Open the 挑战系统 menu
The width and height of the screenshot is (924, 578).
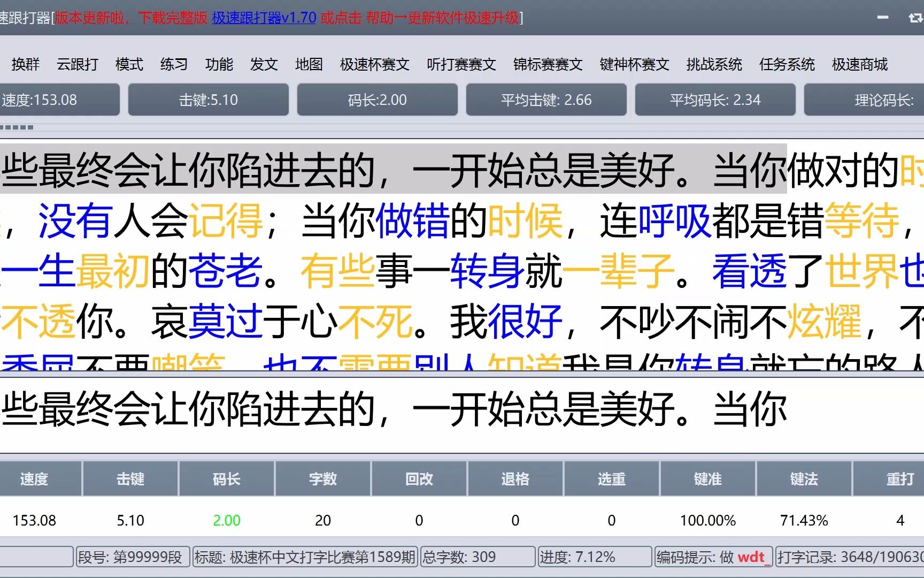(x=714, y=64)
